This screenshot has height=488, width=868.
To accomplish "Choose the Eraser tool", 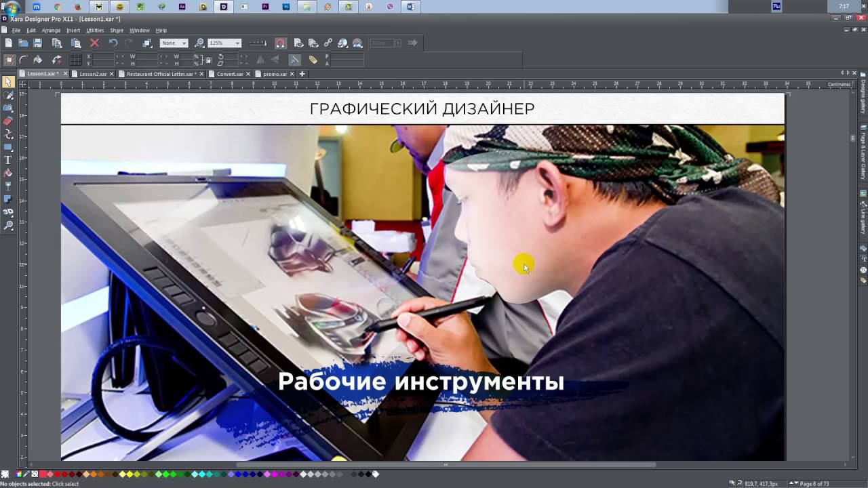I will tap(8, 121).
